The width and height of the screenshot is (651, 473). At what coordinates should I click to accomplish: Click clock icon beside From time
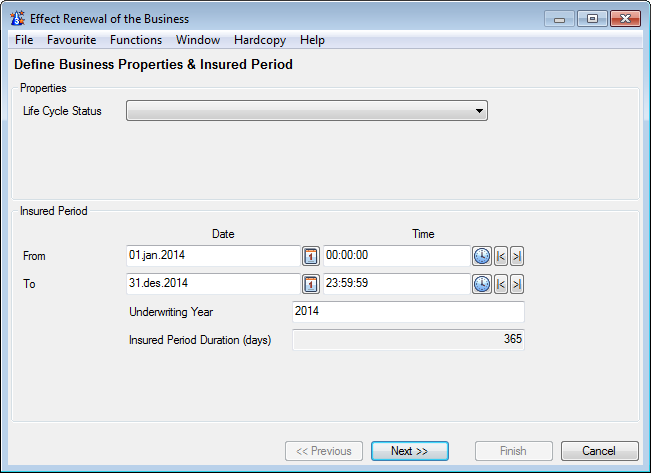point(482,257)
